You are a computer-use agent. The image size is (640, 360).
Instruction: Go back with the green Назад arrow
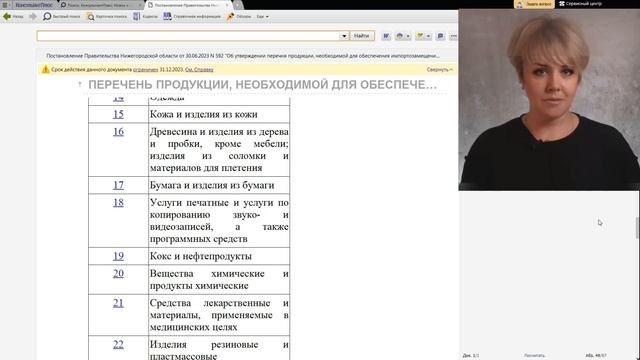[x=13, y=17]
